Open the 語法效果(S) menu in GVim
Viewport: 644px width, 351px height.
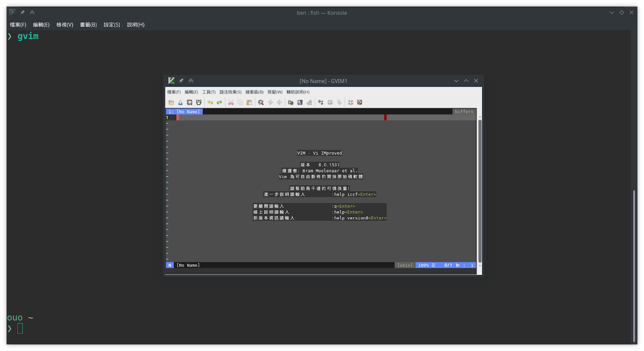tap(231, 92)
